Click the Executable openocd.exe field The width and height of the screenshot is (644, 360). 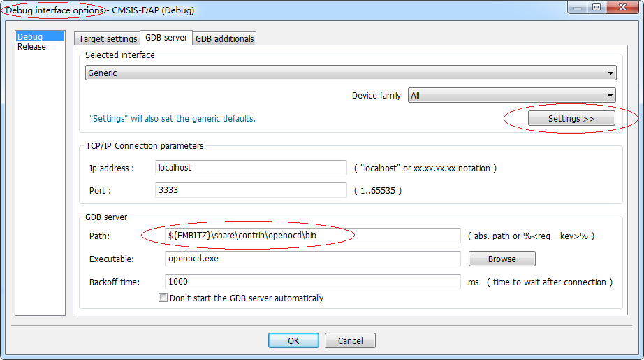coord(312,259)
